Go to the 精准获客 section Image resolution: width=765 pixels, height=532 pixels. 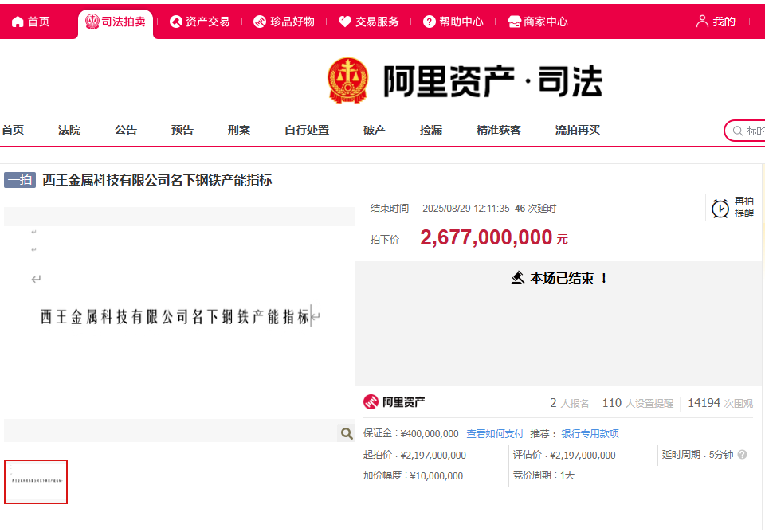coord(499,130)
